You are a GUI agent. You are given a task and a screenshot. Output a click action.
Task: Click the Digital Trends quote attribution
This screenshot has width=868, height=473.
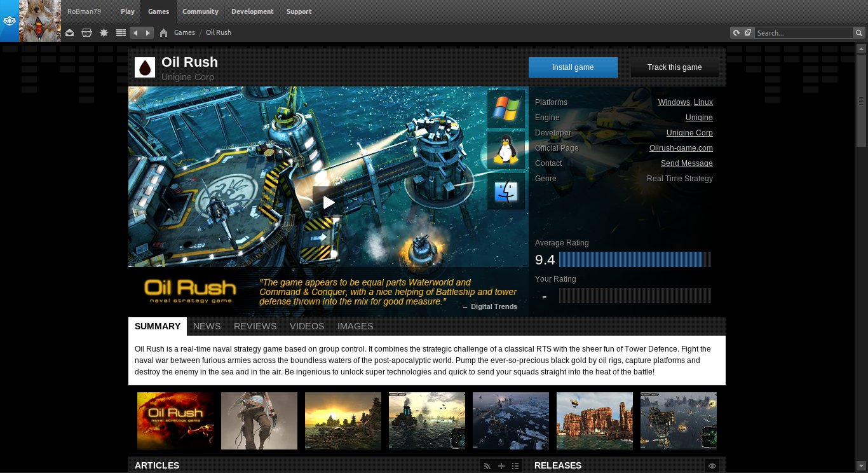click(490, 306)
